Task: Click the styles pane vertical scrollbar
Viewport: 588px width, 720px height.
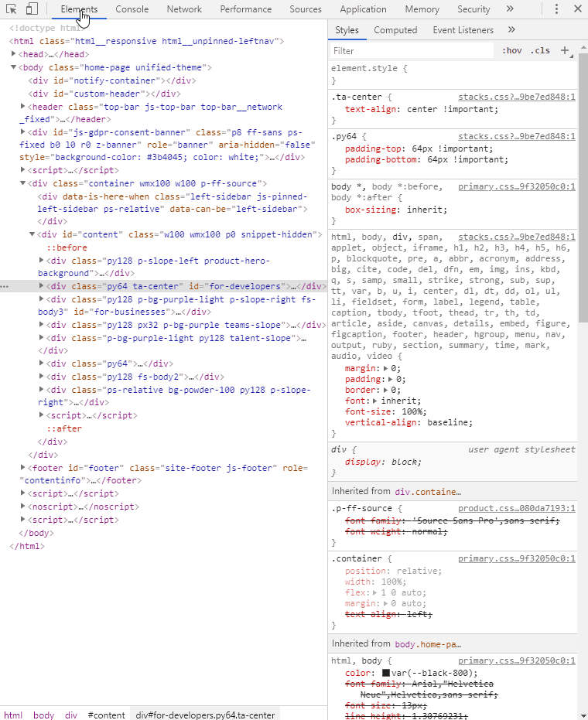Action: [583, 188]
